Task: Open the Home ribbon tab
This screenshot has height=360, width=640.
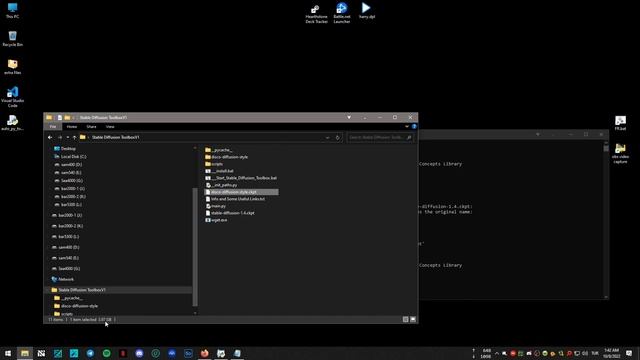Action: [72, 127]
